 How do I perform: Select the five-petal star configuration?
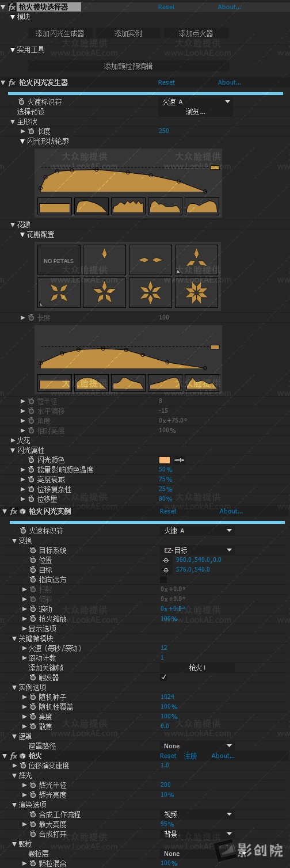point(104,292)
